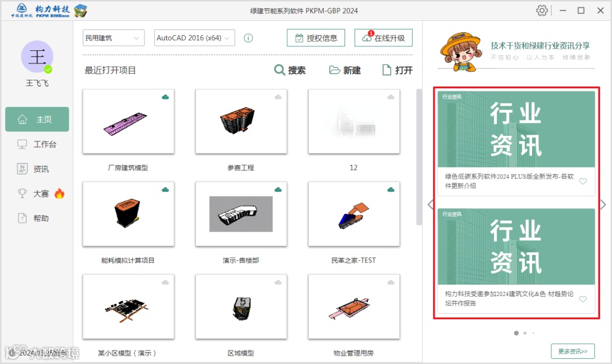612x364 pixels.
Task: Click the info icon beside AutoCAD dropdown
Action: click(x=248, y=38)
